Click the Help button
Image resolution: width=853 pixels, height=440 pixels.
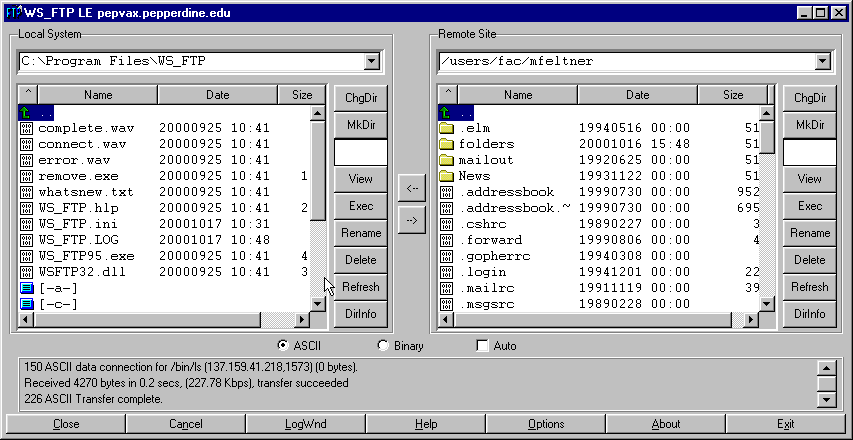click(x=426, y=424)
